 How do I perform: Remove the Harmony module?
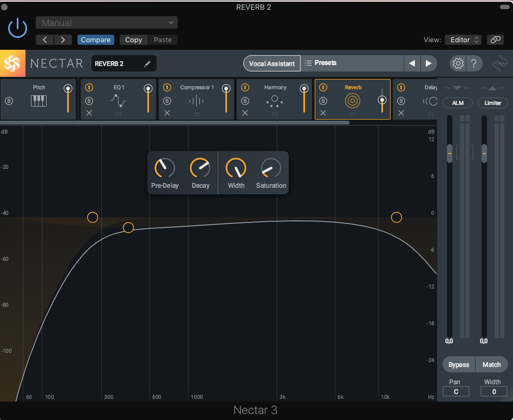pos(245,113)
